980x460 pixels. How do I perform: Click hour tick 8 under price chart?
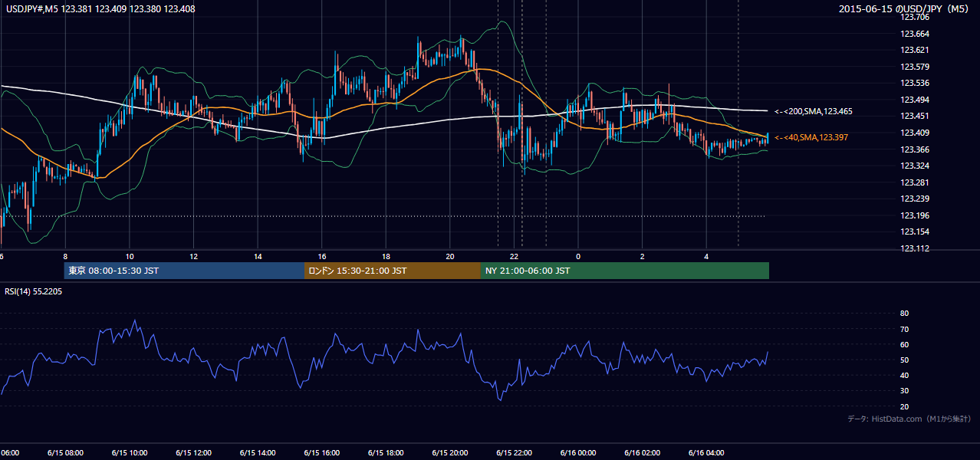point(65,256)
